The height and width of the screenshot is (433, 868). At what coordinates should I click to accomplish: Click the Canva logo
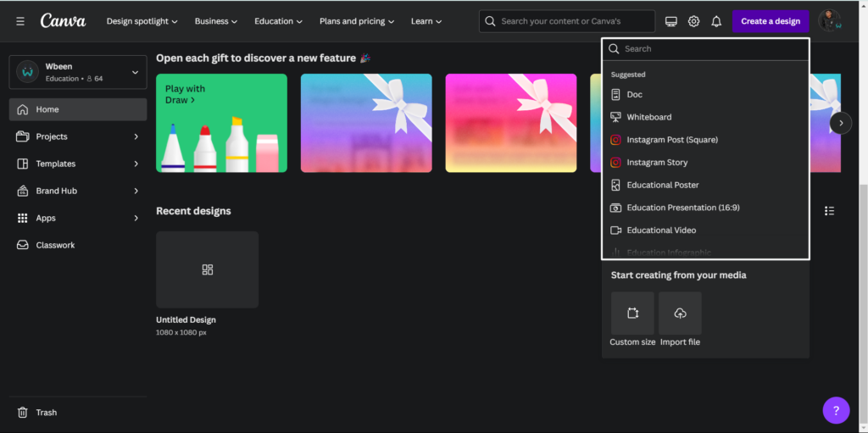(63, 21)
